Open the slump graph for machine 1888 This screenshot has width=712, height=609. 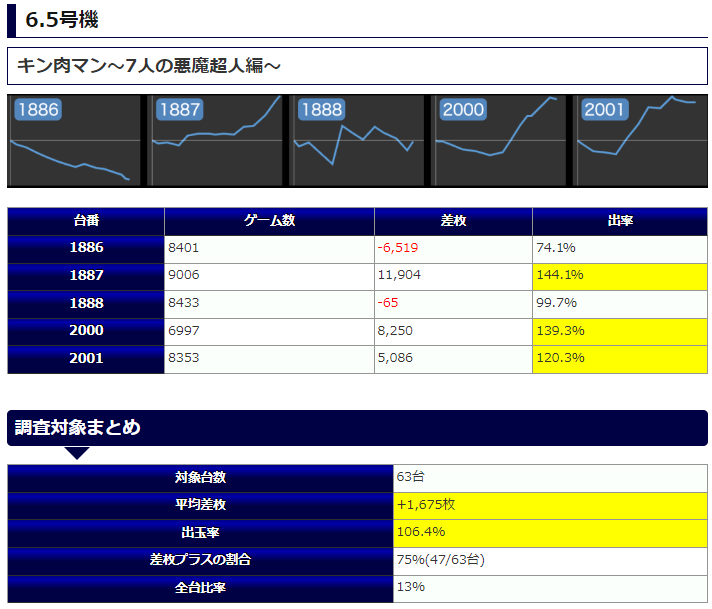coord(359,141)
